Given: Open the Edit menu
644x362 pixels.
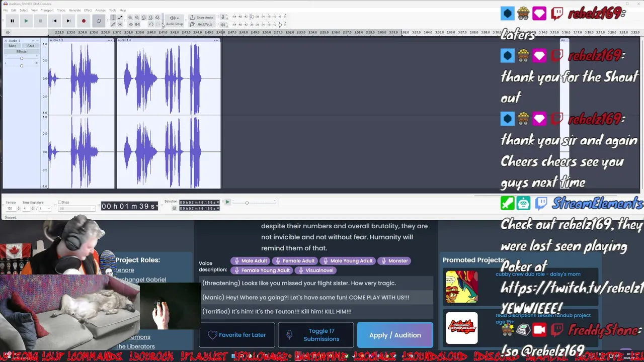Looking at the screenshot, I should pyautogui.click(x=14, y=10).
